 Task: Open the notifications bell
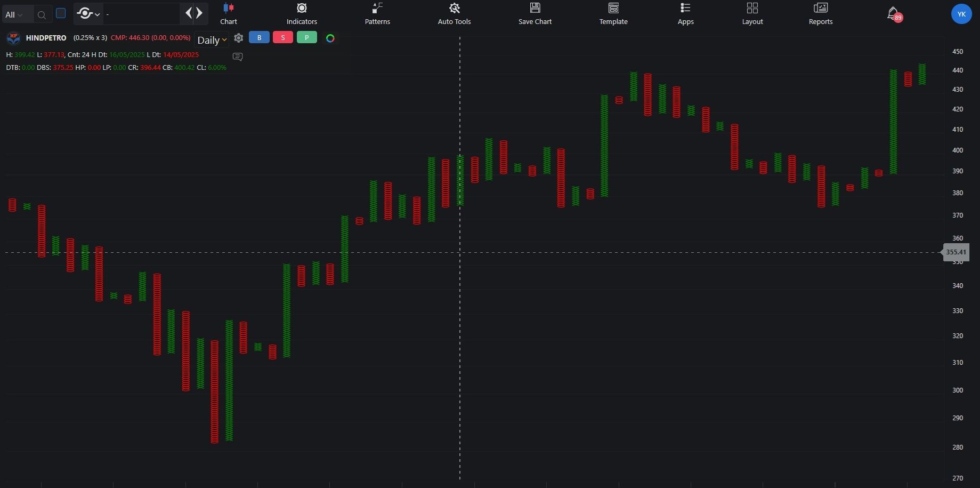click(x=893, y=13)
